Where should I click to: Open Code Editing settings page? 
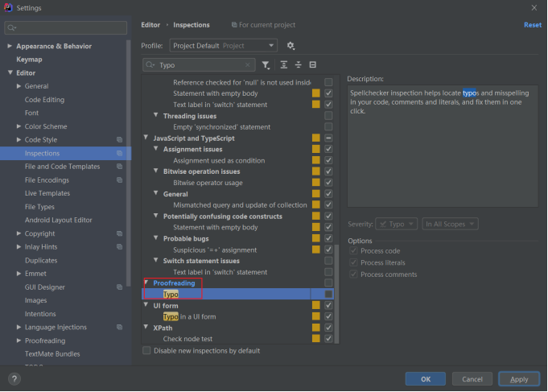[x=45, y=100]
